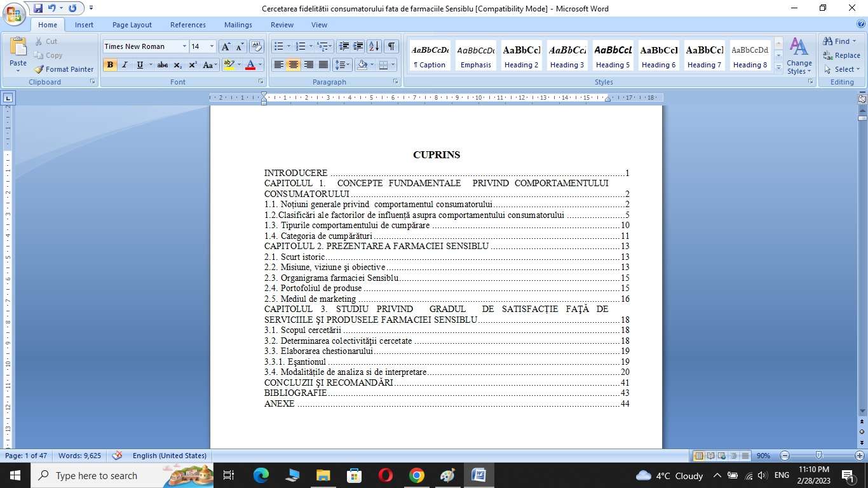This screenshot has width=868, height=488.
Task: Click the Sort icon in Paragraph group
Action: [374, 46]
